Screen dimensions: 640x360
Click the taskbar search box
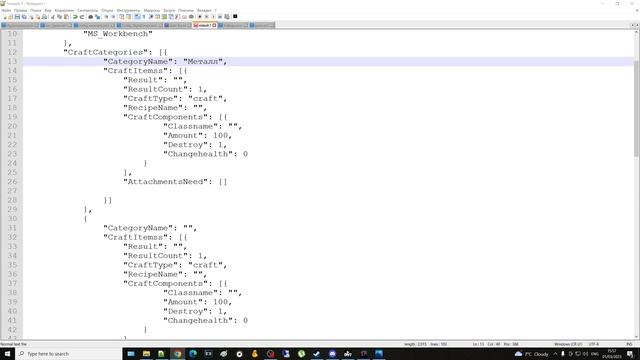[69, 353]
